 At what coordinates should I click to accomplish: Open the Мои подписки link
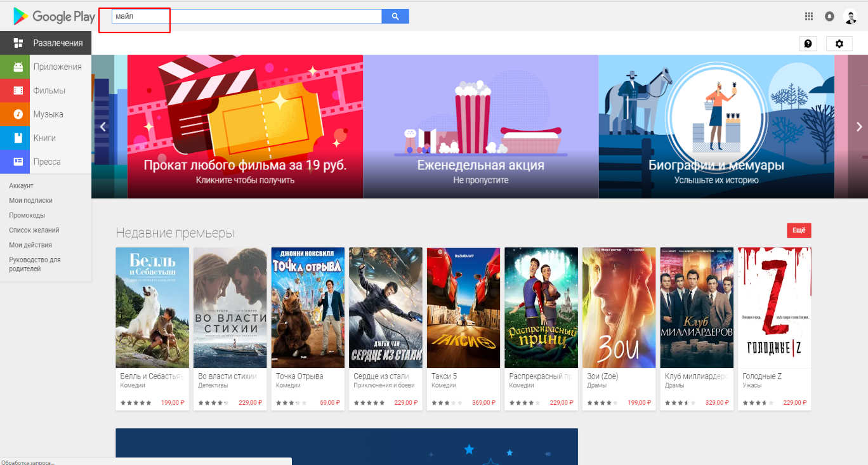coord(30,200)
